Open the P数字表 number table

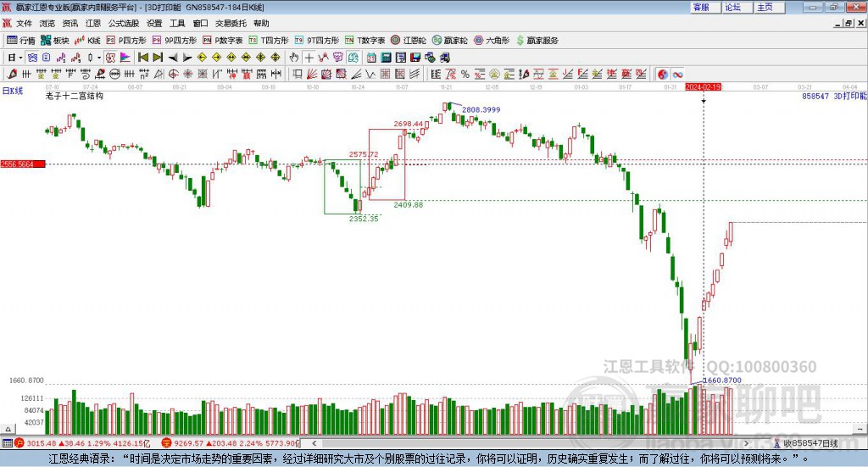[223, 41]
